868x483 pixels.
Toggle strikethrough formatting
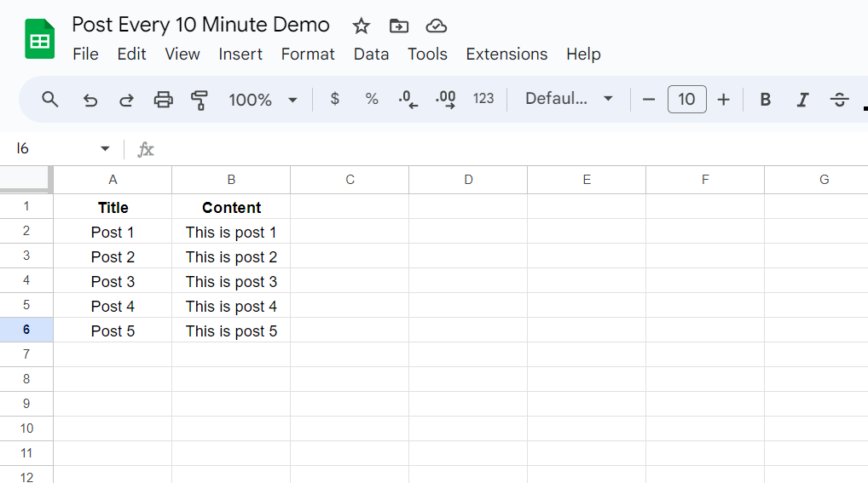[x=839, y=100]
